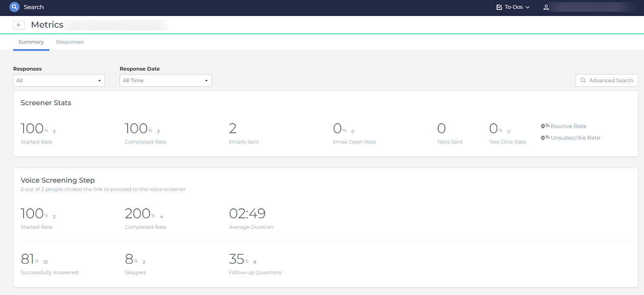Go back using the left arrow button
Viewport: 644px width, 295px height.
[19, 25]
